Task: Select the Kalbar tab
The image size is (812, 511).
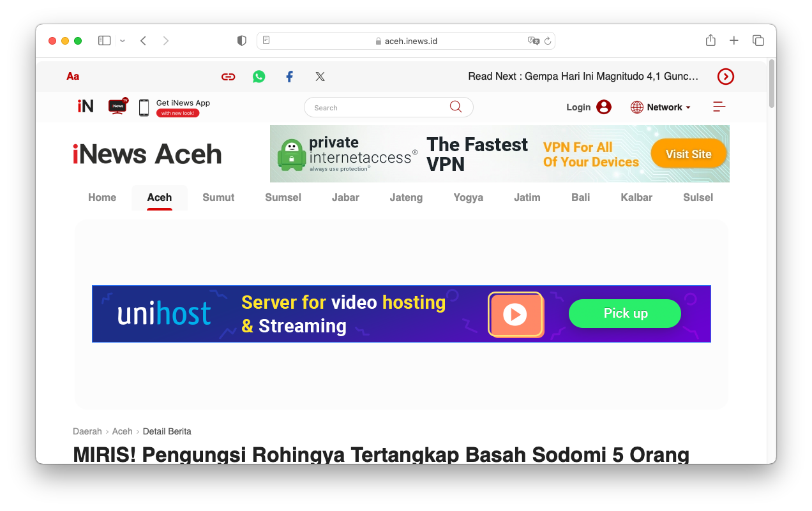Action: [x=636, y=197]
